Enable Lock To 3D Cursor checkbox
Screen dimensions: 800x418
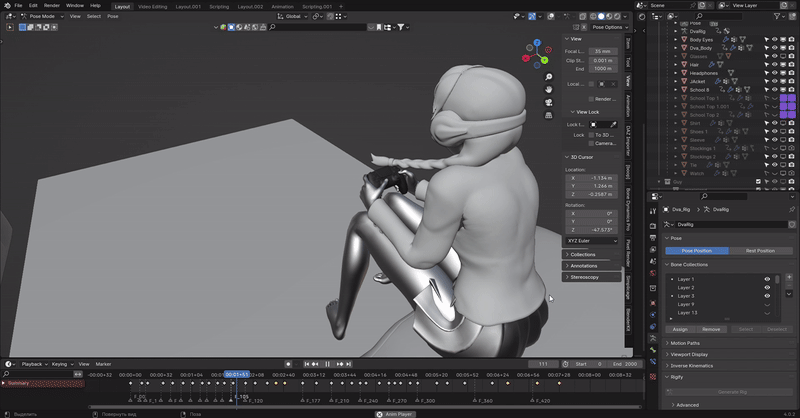click(591, 135)
